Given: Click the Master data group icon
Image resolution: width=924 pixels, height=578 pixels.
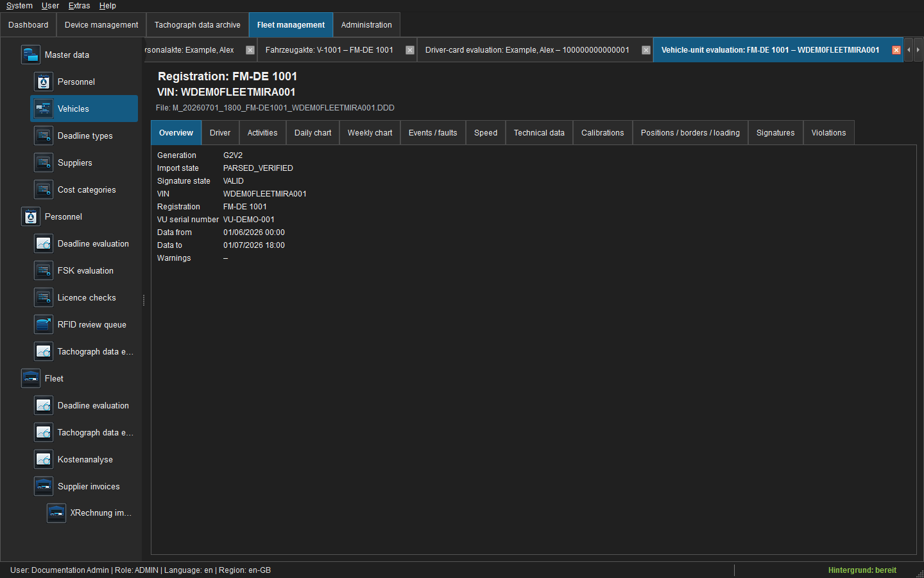Looking at the screenshot, I should pyautogui.click(x=31, y=55).
